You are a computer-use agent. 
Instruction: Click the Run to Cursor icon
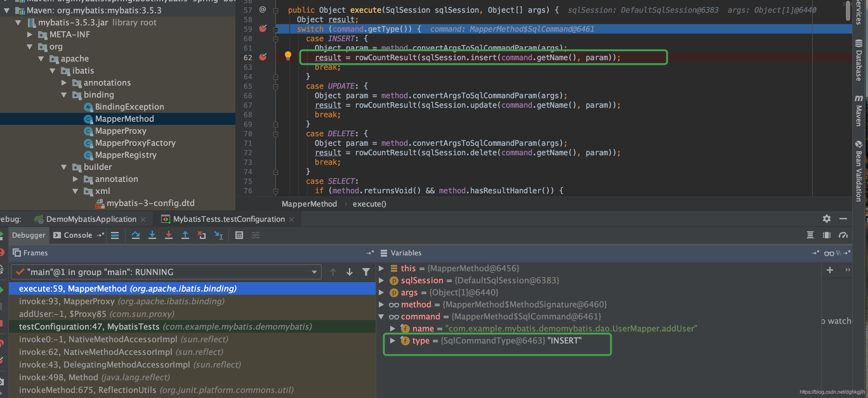click(218, 235)
